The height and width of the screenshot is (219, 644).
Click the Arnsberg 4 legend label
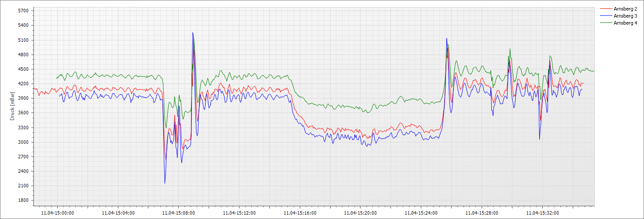click(625, 23)
